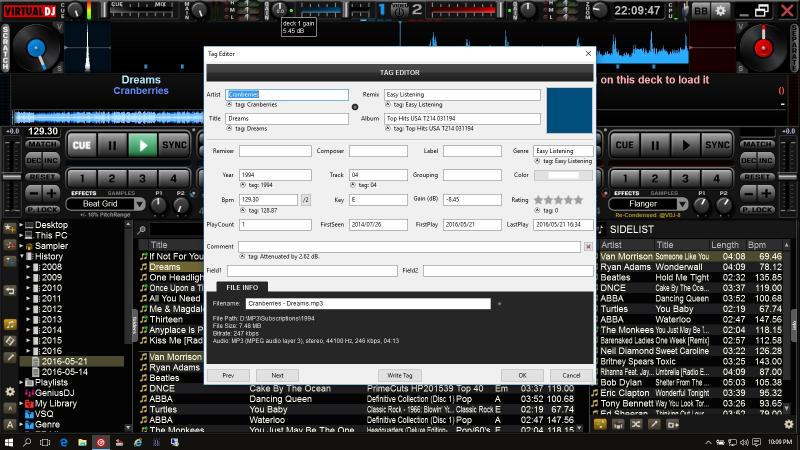Click OK in Tag Editor
This screenshot has width=800, height=450.
click(522, 376)
